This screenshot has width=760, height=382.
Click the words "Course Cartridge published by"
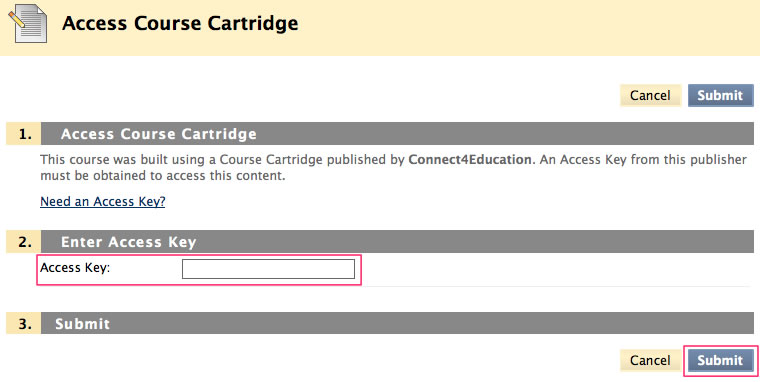coord(312,159)
